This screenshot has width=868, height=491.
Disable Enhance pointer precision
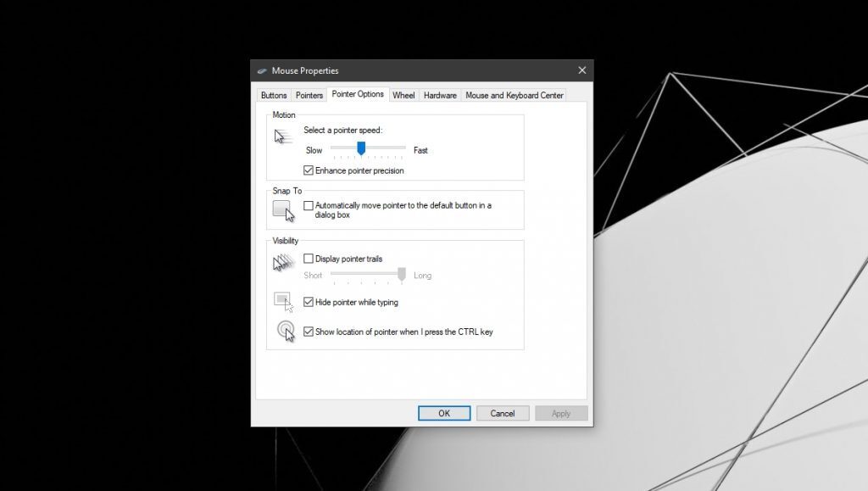tap(310, 170)
